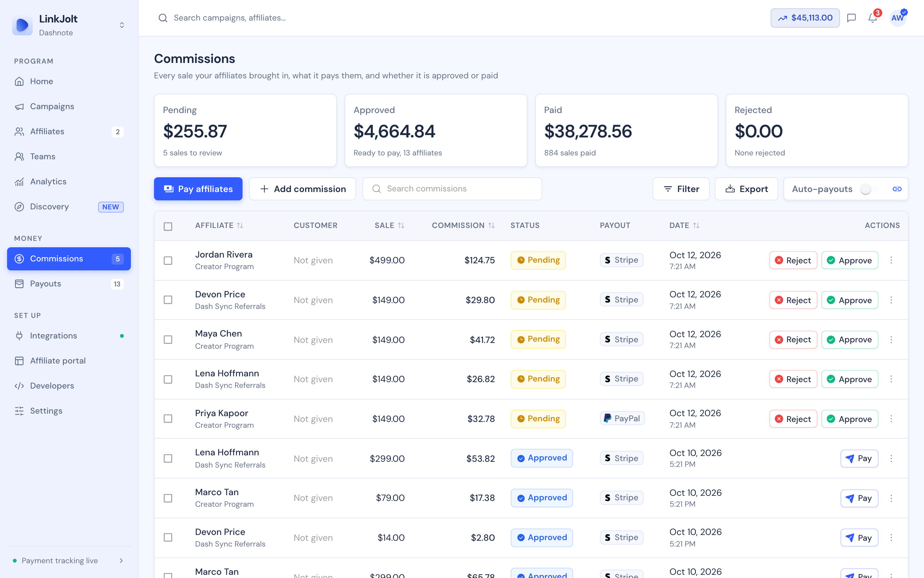Reject Lena Hoffmann's $26.82 commission
The width and height of the screenshot is (924, 578).
[793, 379]
